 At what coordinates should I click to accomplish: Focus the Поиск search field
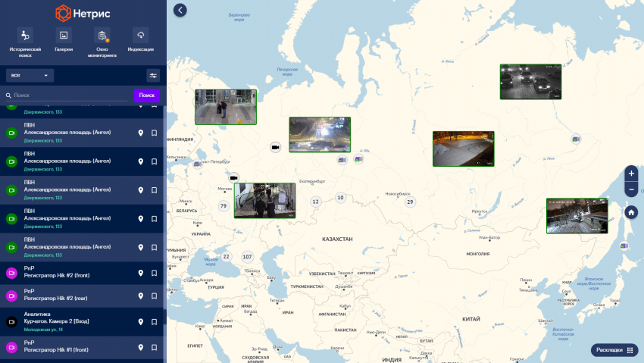(67, 95)
